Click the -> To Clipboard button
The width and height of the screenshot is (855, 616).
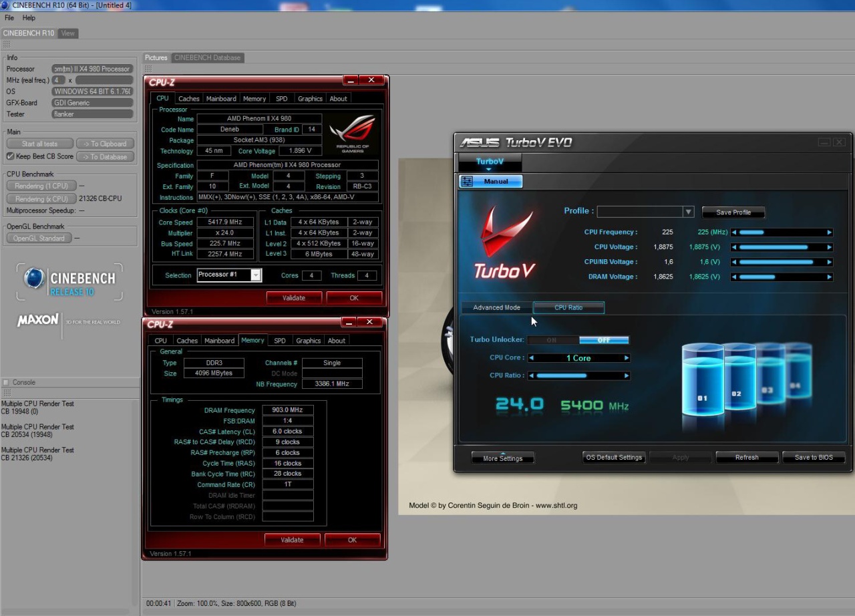point(105,144)
